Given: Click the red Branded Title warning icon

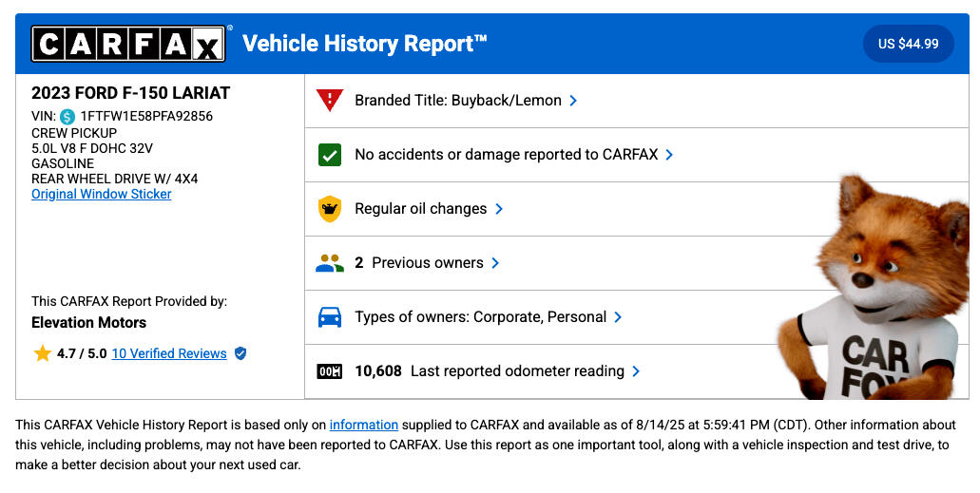Looking at the screenshot, I should click(x=329, y=100).
